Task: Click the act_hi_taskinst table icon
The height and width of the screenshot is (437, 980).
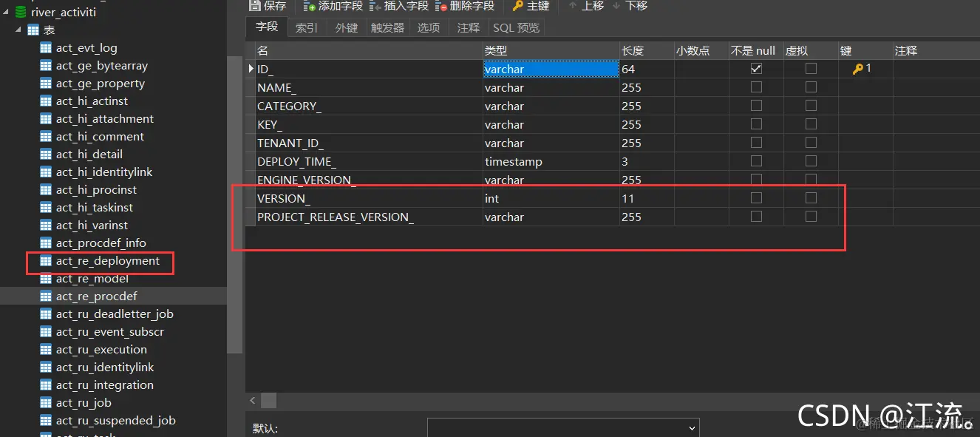Action: pos(46,208)
